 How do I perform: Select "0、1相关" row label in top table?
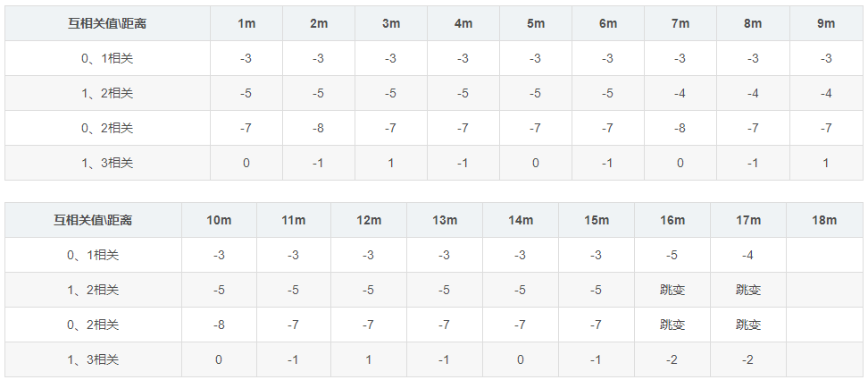tap(107, 58)
